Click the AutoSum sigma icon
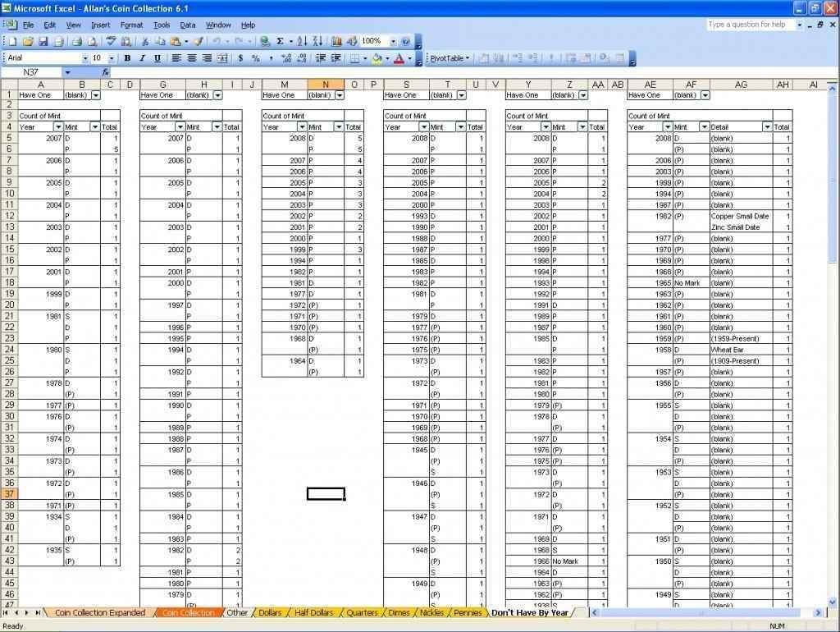 280,41
